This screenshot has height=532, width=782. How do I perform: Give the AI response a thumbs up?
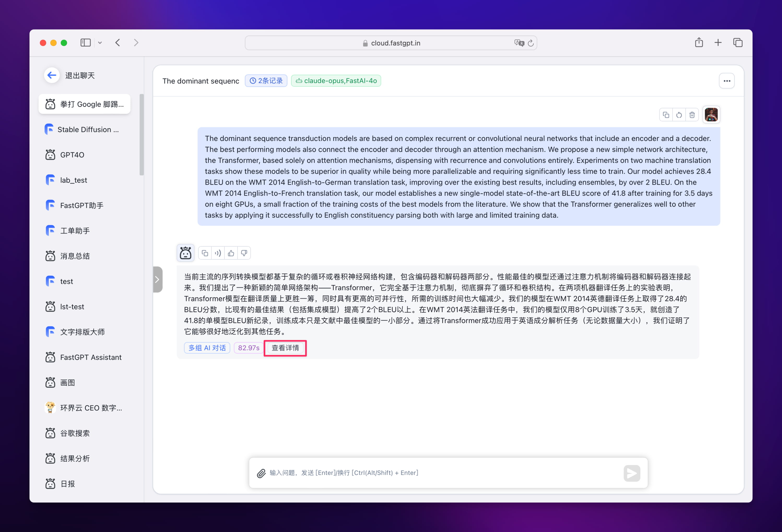coord(231,253)
